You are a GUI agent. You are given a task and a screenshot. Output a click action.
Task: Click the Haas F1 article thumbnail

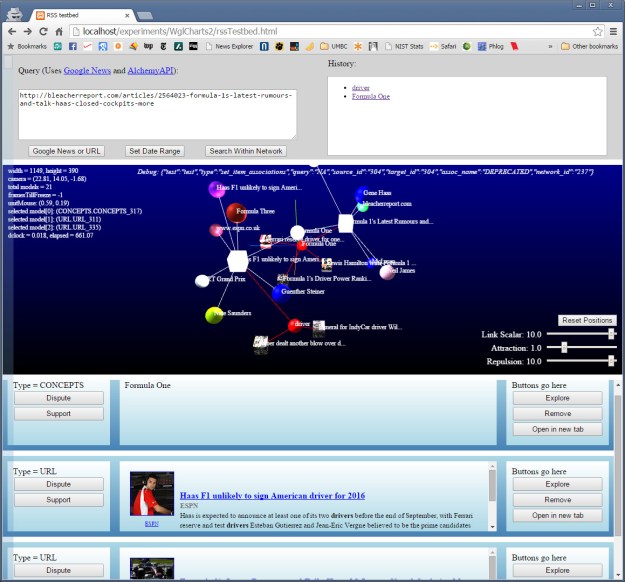pos(152,494)
